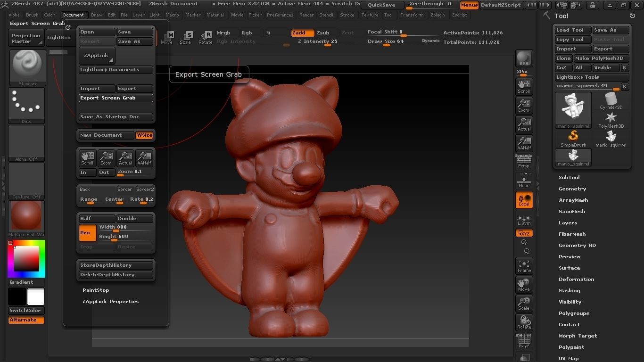
Task: Expand the ArrayMesh subpalette
Action: pyautogui.click(x=573, y=200)
